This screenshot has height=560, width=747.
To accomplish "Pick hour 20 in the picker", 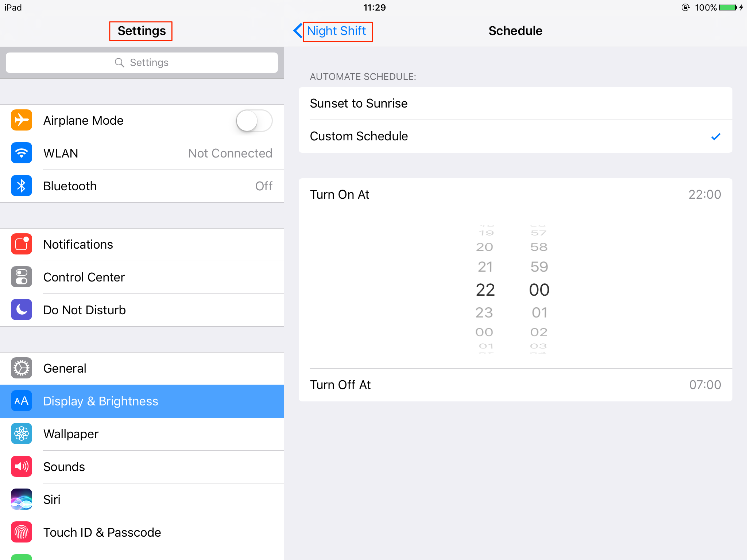I will click(x=484, y=247).
